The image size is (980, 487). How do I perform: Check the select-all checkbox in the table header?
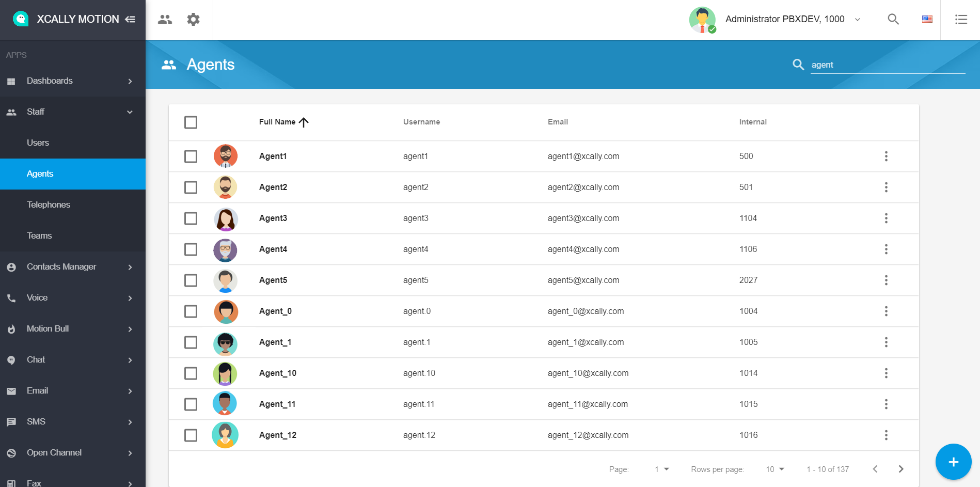click(x=191, y=122)
